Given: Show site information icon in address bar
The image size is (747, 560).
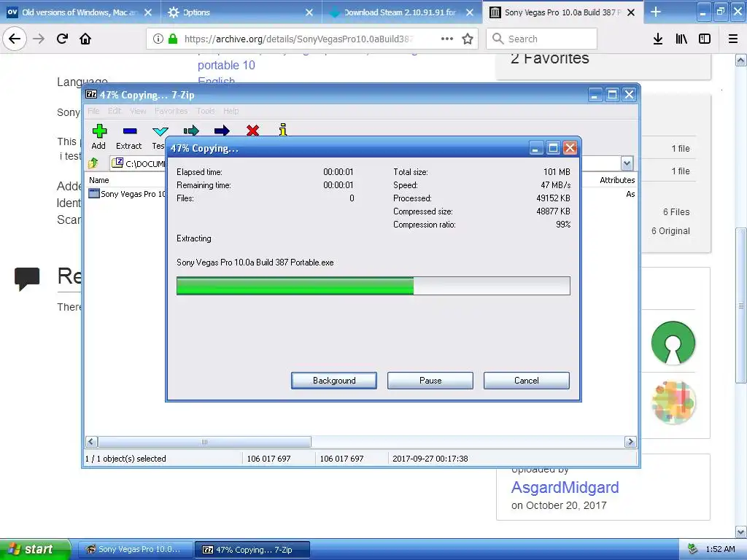Looking at the screenshot, I should [x=158, y=39].
